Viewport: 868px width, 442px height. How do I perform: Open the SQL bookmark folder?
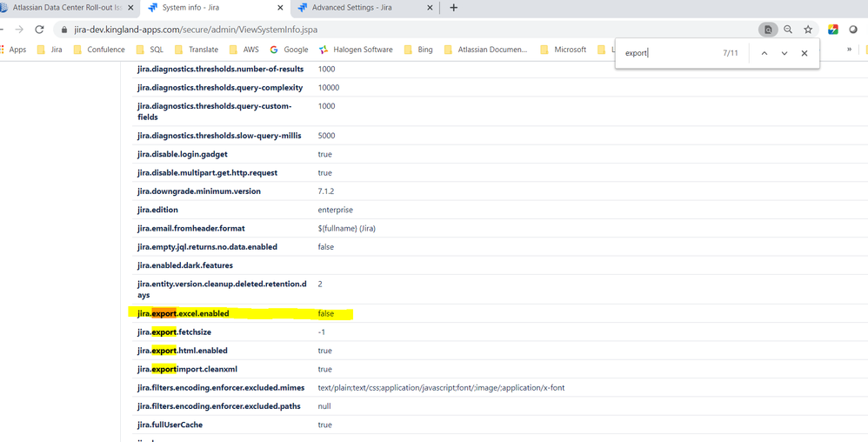pyautogui.click(x=150, y=50)
